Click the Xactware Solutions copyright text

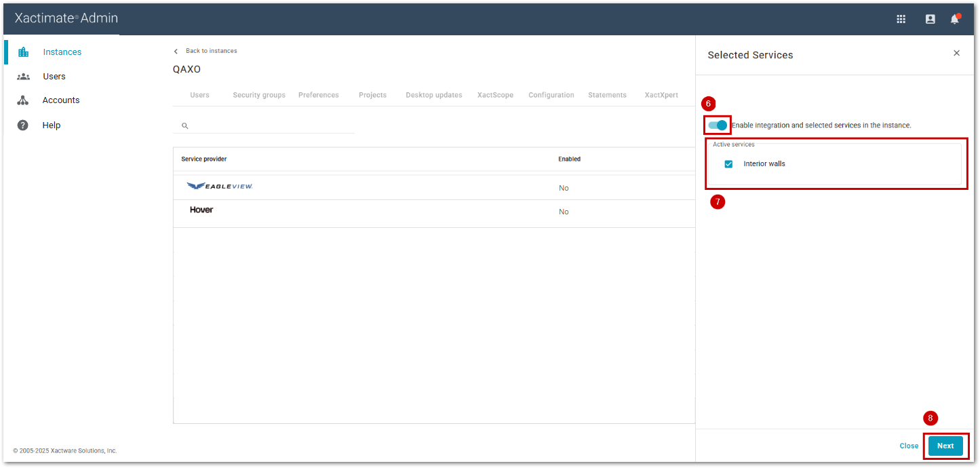[x=65, y=451]
